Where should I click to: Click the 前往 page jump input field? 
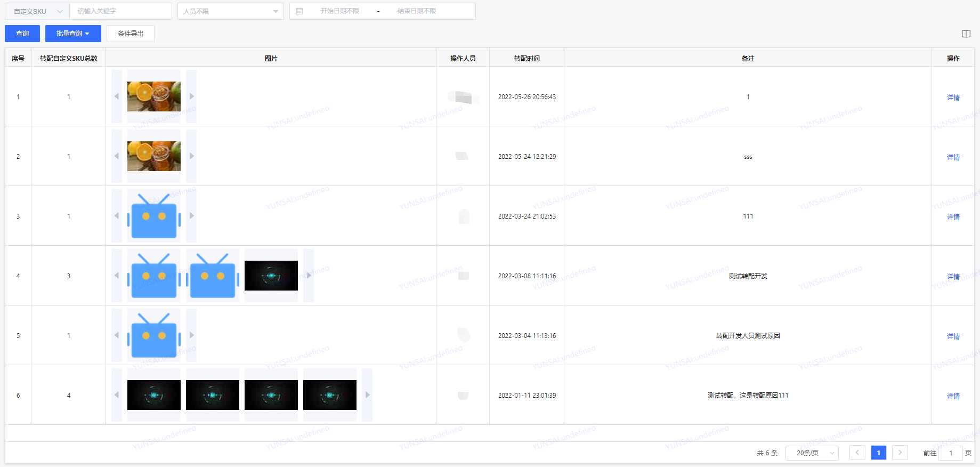click(x=951, y=453)
